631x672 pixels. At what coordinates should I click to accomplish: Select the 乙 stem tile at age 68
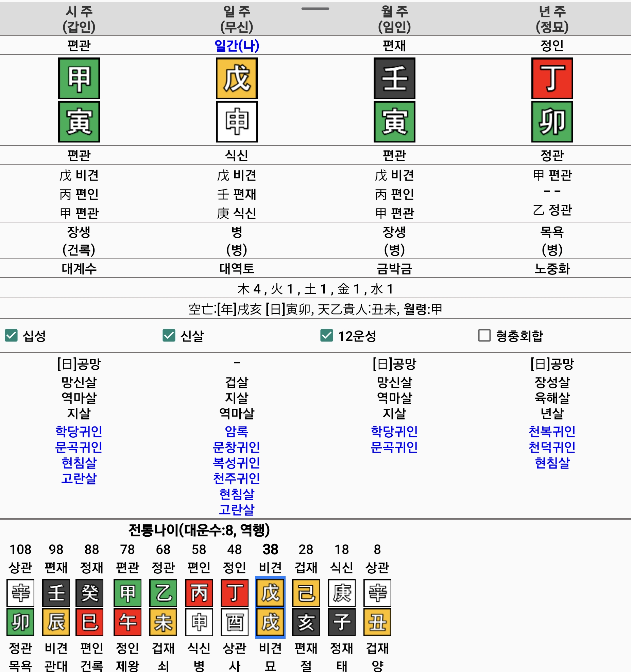(163, 593)
